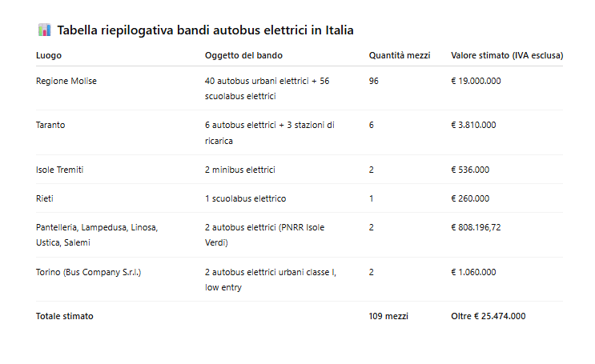This screenshot has width=595, height=364.
Task: Click the table title heading text
Action: pyautogui.click(x=205, y=30)
